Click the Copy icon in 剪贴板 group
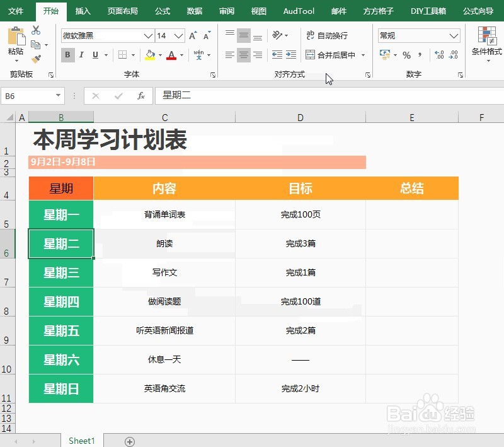Image resolution: width=504 pixels, height=447 pixels. click(36, 44)
